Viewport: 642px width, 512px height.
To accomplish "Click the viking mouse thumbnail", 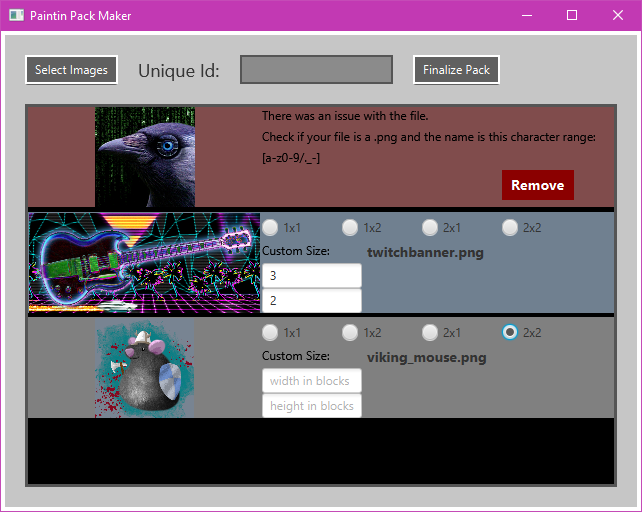I will (145, 368).
